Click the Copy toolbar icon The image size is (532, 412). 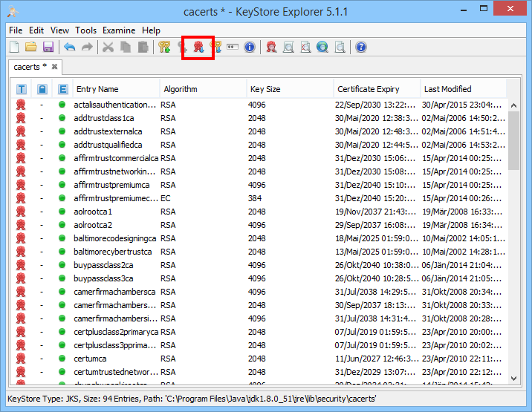(x=126, y=47)
